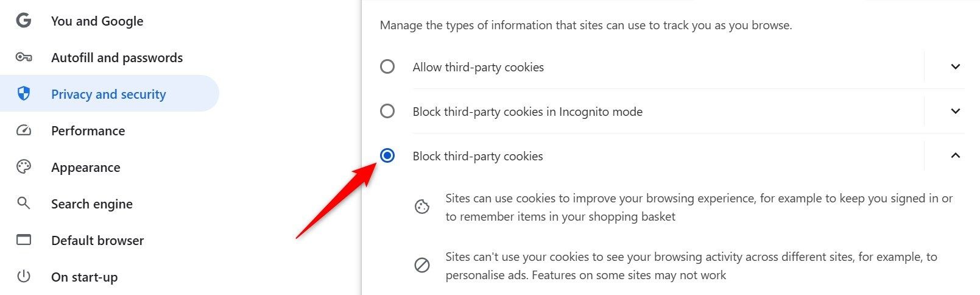Image resolution: width=980 pixels, height=295 pixels.
Task: Click the On start-up power icon
Action: (24, 277)
